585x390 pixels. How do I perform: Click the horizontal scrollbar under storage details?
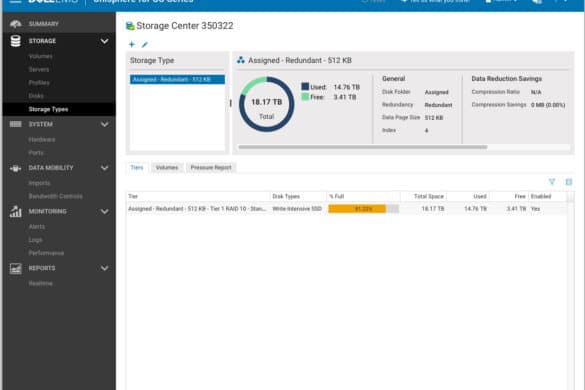363,147
